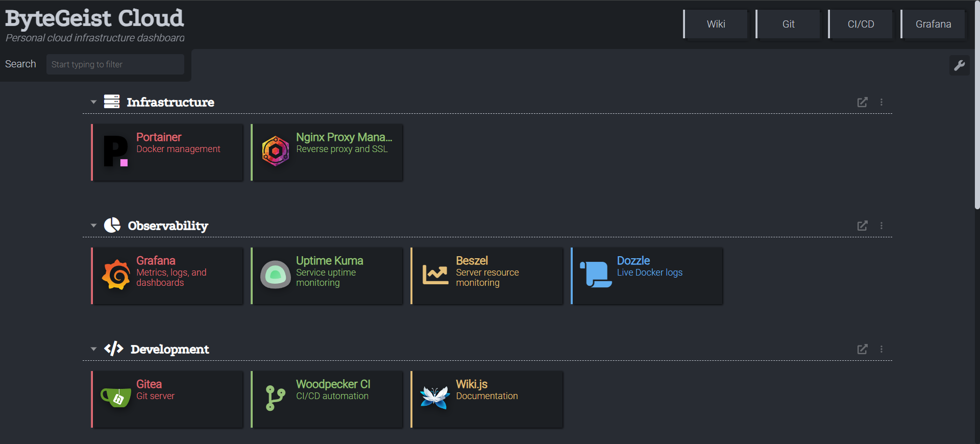Click the Git nav button
980x444 pixels.
click(788, 24)
